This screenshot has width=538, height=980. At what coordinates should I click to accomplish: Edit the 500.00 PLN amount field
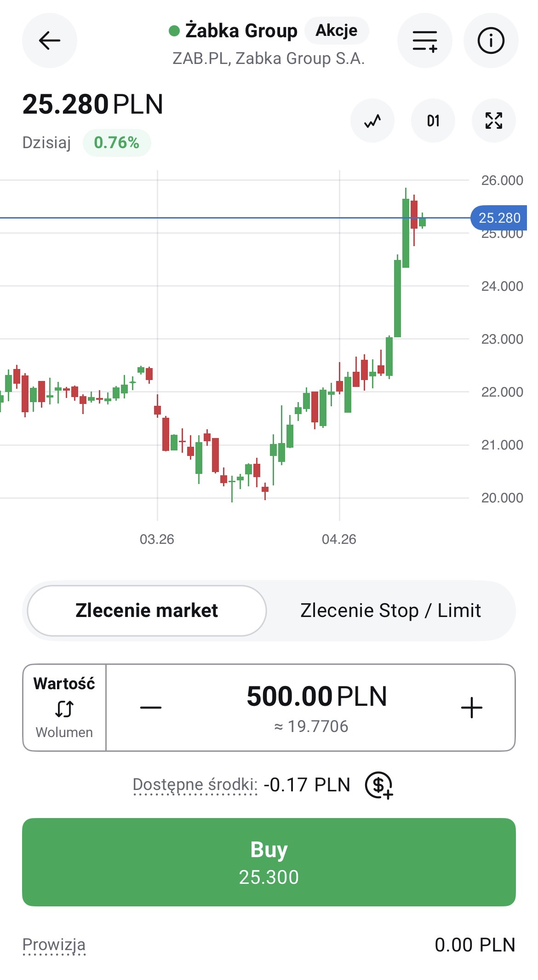pos(316,697)
